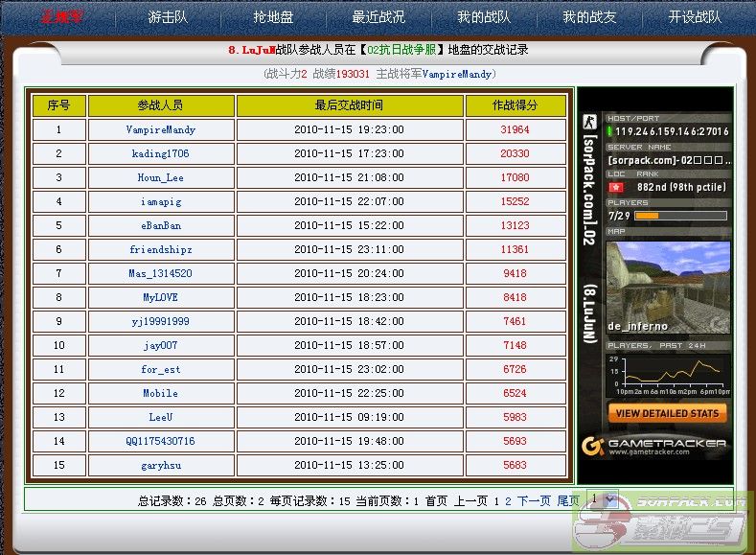Click the Hong Kong flag location icon
The width and height of the screenshot is (756, 555).
(615, 188)
